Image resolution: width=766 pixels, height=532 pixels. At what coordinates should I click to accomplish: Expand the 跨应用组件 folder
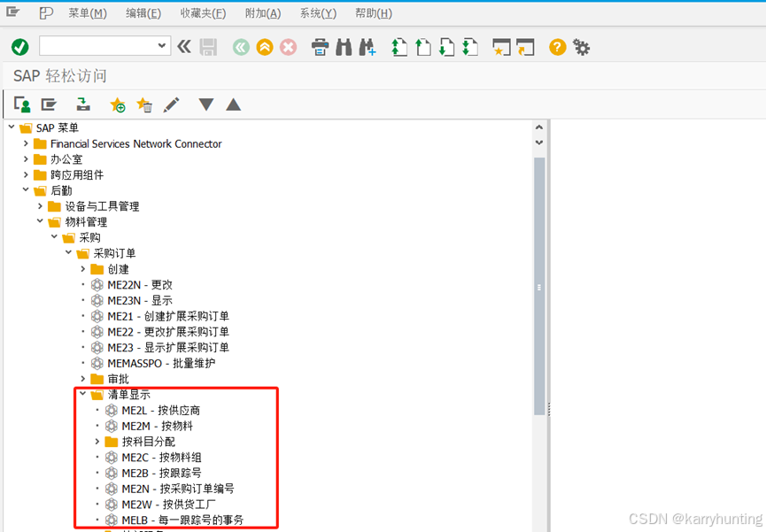point(26,175)
